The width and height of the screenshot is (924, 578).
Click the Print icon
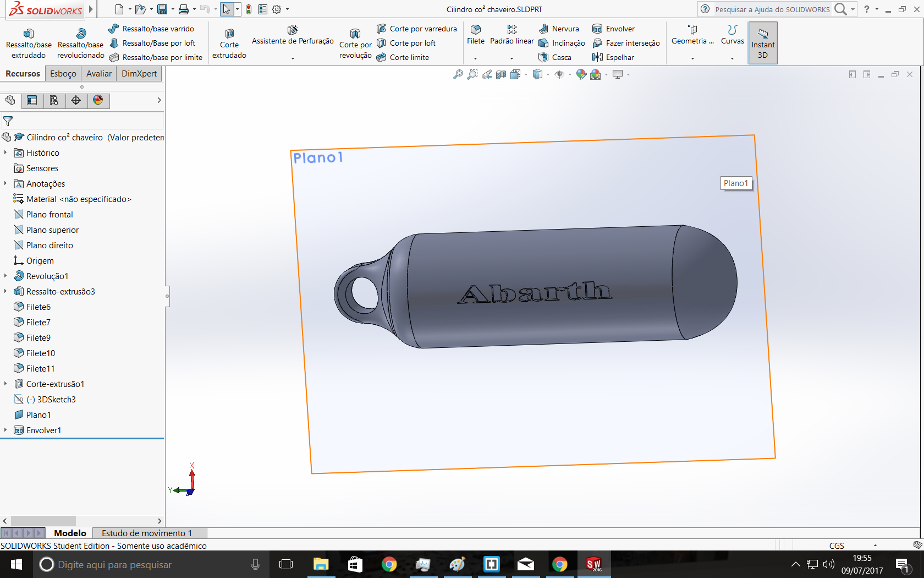point(184,9)
